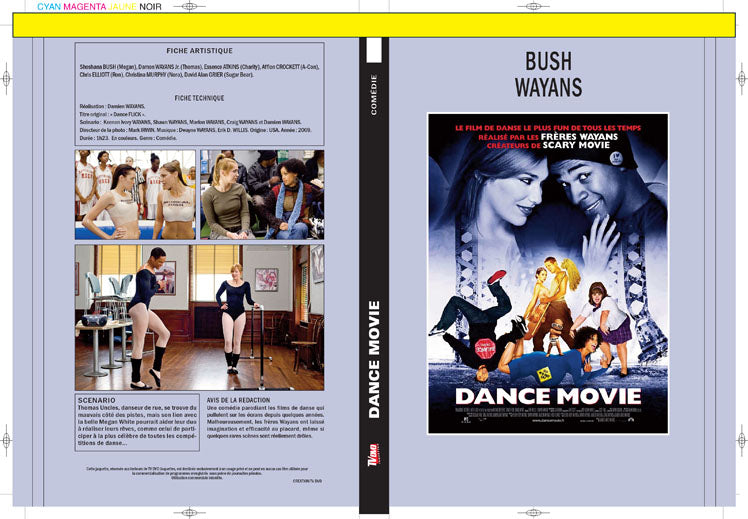Image resolution: width=748 pixels, height=519 pixels.
Task: Click the 'Scénario : Keenen Ivory WAYANS' line
Action: (x=190, y=122)
